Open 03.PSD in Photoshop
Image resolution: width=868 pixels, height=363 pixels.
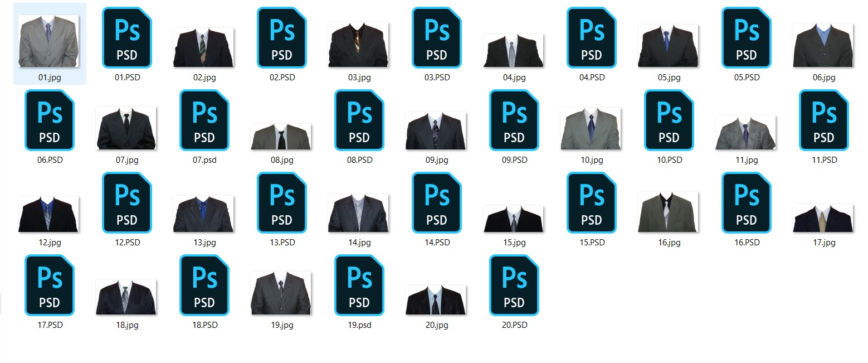tap(437, 38)
